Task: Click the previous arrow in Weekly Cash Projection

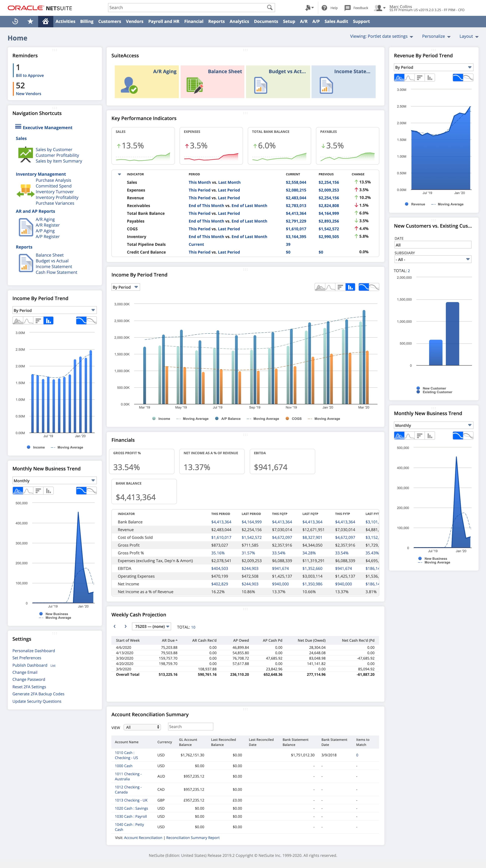Action: (115, 626)
